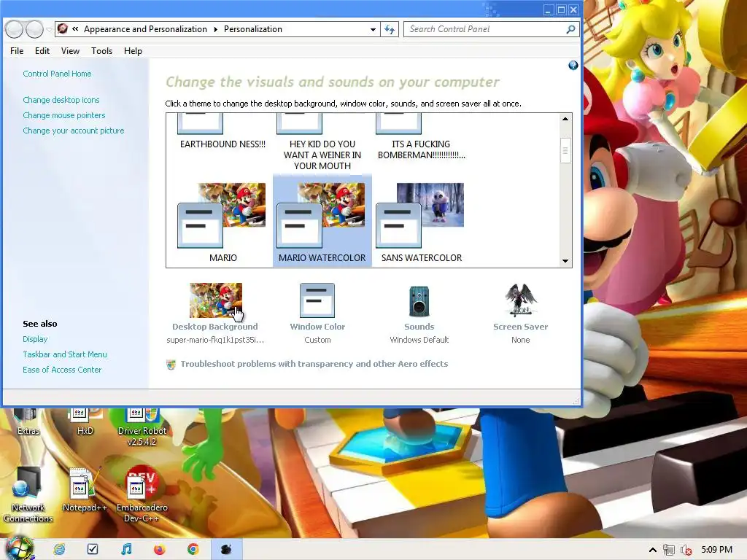The image size is (747, 560).
Task: Launch Internet Explorer from the taskbar
Action: [x=60, y=550]
